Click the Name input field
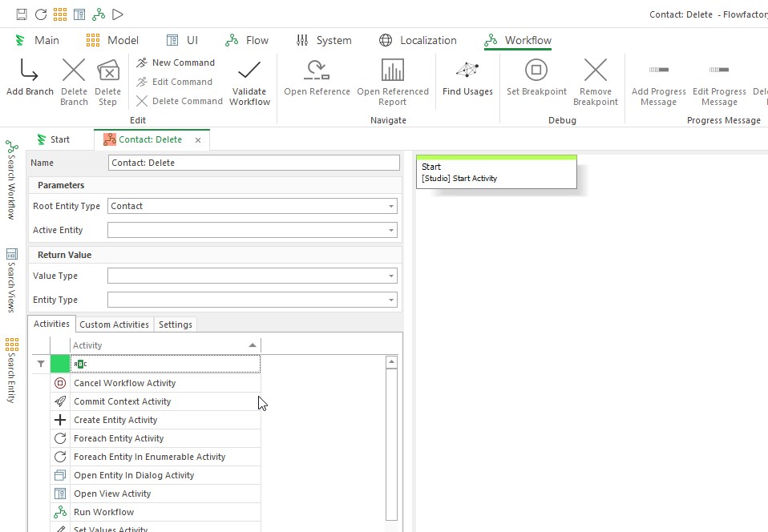 click(x=253, y=163)
